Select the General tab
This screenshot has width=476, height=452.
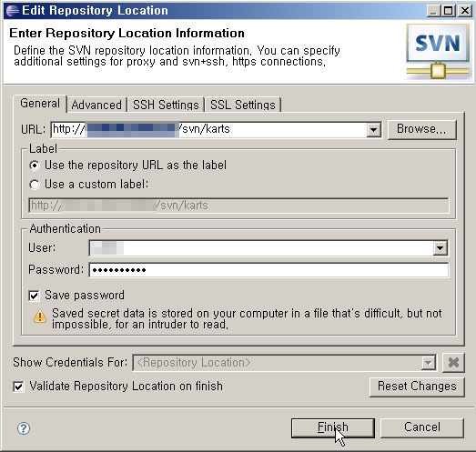40,104
